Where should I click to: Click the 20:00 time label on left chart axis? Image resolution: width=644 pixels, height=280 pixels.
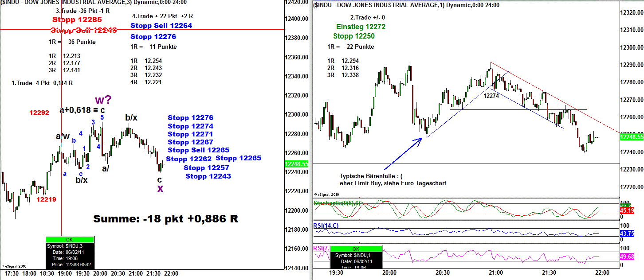pos(101,273)
